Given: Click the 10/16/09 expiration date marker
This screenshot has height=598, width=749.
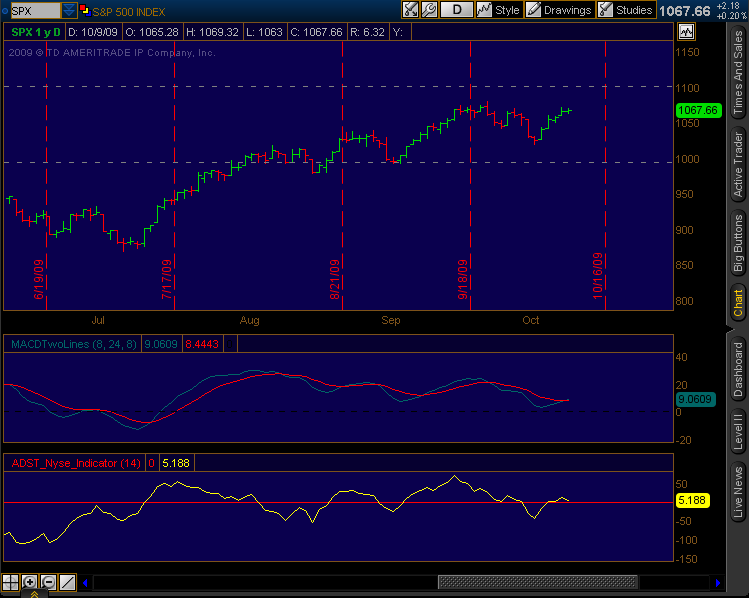Looking at the screenshot, I should click(598, 276).
